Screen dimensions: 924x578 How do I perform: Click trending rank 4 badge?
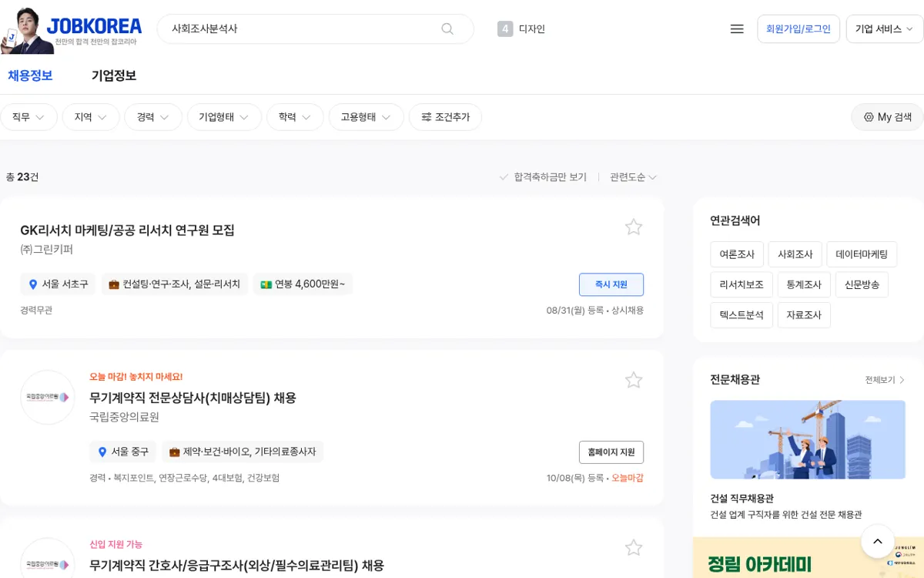tap(505, 29)
